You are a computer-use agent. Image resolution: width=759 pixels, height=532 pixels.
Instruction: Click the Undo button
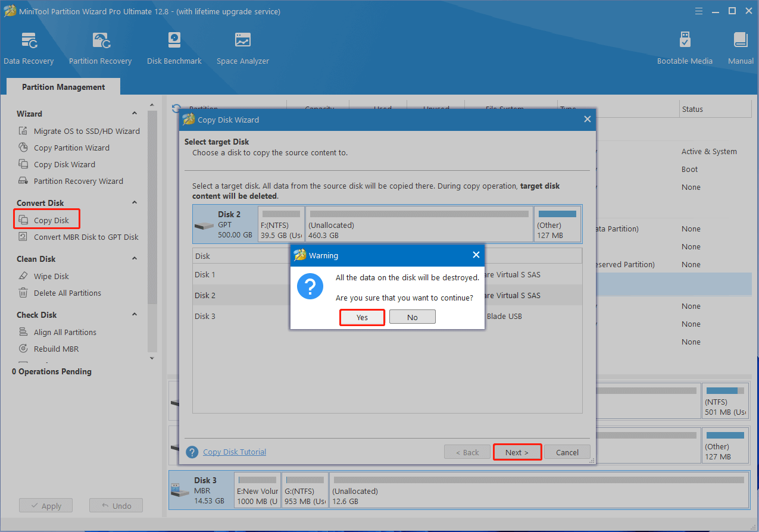tap(116, 506)
